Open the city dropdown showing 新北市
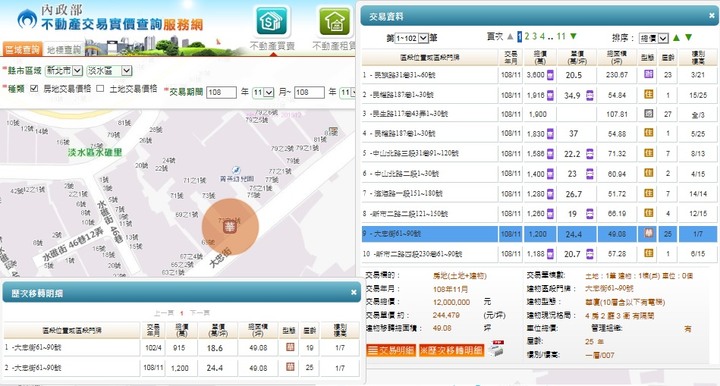The image size is (720, 386). (x=64, y=71)
